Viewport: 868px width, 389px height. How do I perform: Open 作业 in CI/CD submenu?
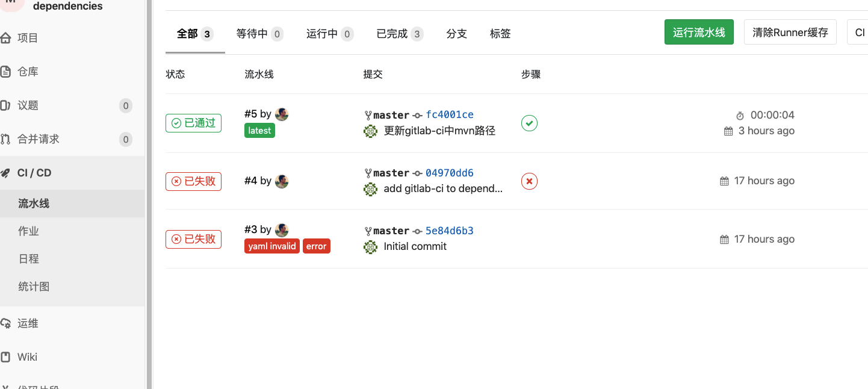click(x=28, y=231)
